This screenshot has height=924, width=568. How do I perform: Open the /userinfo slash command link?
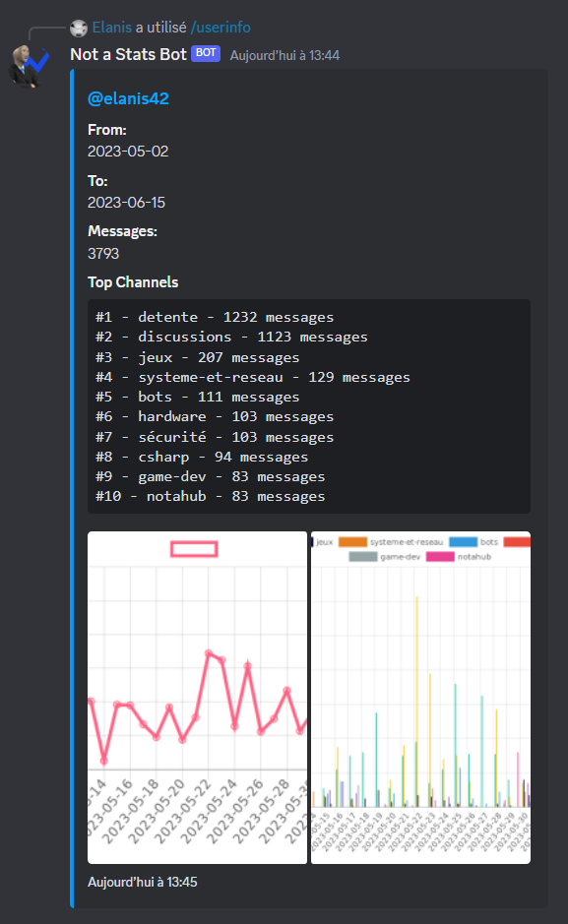click(221, 28)
